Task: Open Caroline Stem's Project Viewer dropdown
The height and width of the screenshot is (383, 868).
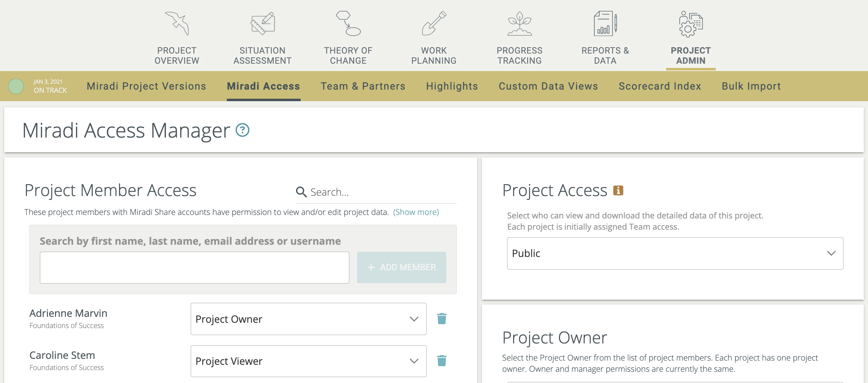Action: 308,361
